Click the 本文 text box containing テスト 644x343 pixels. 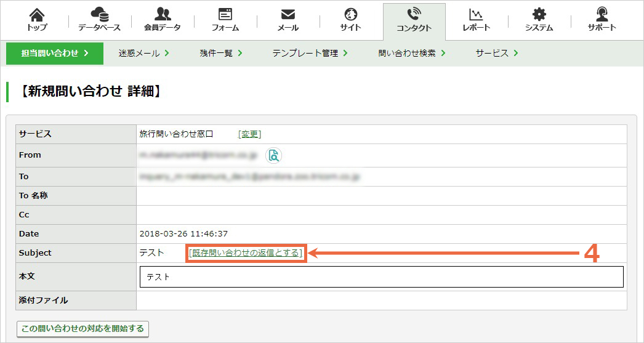click(382, 277)
